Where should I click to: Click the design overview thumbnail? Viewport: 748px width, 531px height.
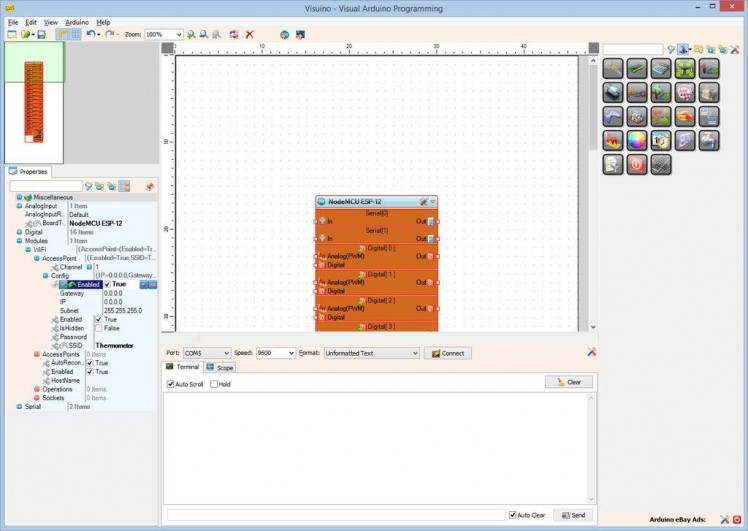tap(34, 100)
